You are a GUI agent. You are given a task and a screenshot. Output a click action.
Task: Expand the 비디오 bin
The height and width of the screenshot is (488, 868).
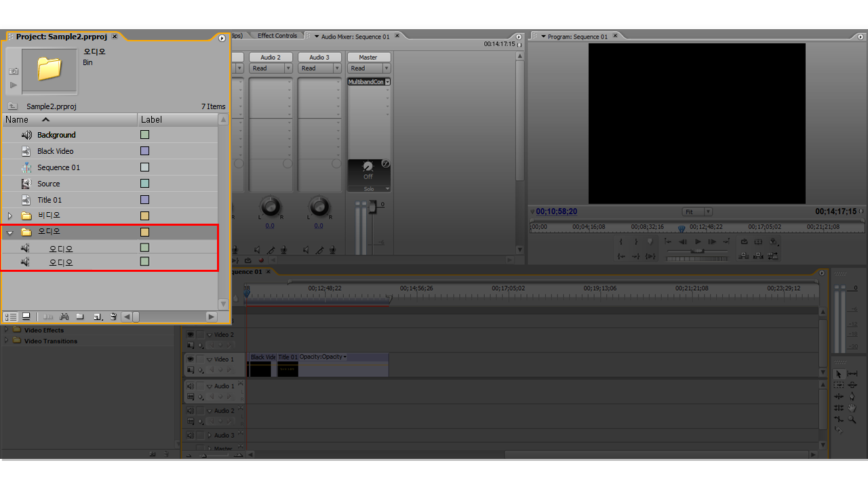tap(9, 216)
